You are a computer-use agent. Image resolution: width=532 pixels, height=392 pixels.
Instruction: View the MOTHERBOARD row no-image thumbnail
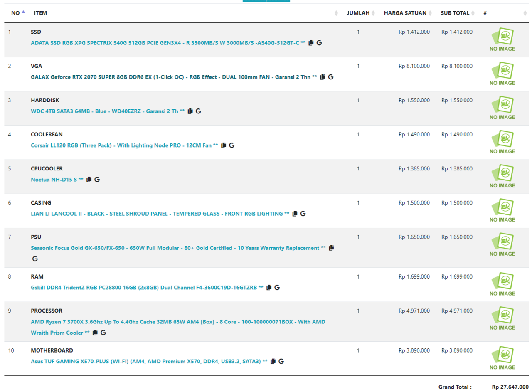coord(502,358)
